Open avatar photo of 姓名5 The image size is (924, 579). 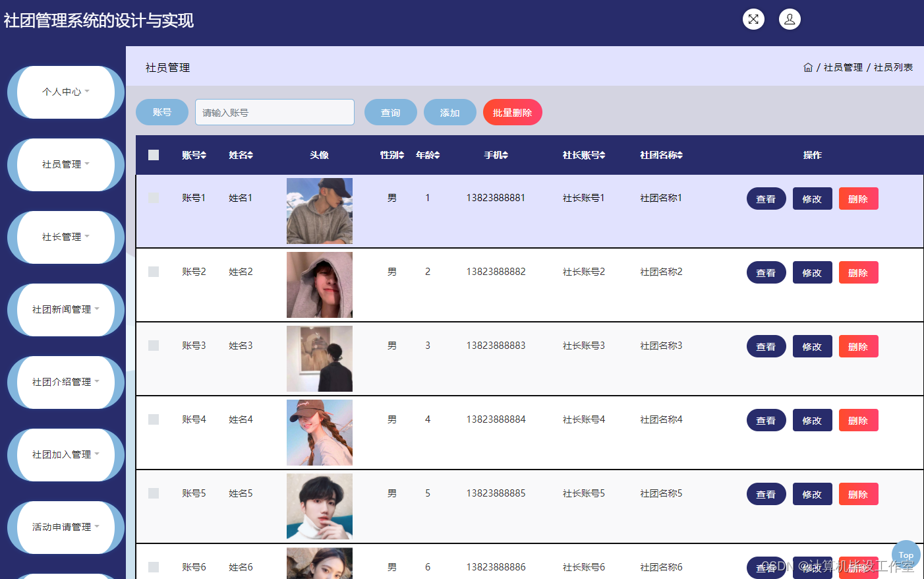coord(320,506)
